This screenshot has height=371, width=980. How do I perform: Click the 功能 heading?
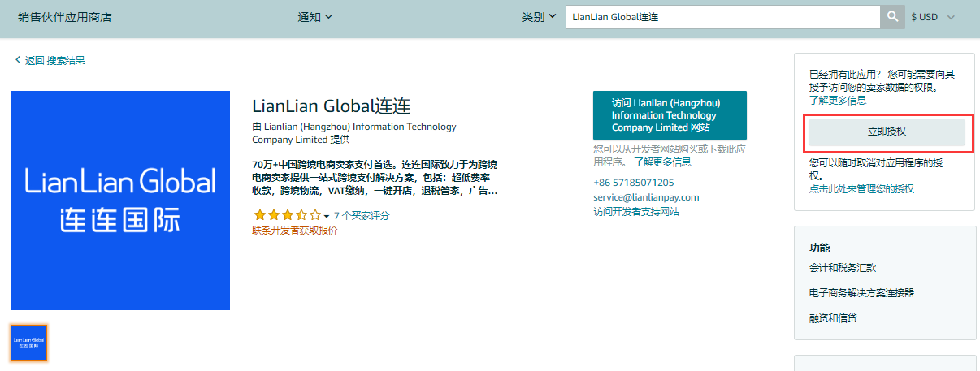(x=820, y=248)
